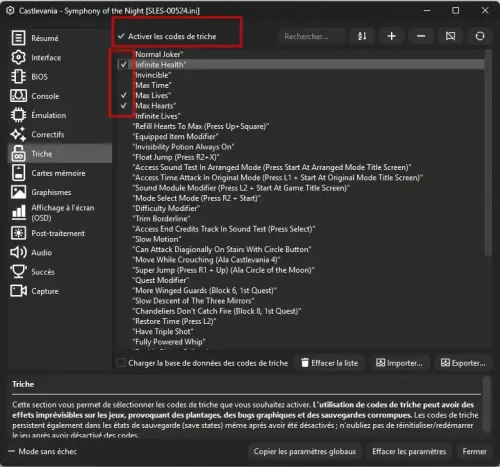
Task: Select "Difficulty Modifier" row
Action: (301, 208)
